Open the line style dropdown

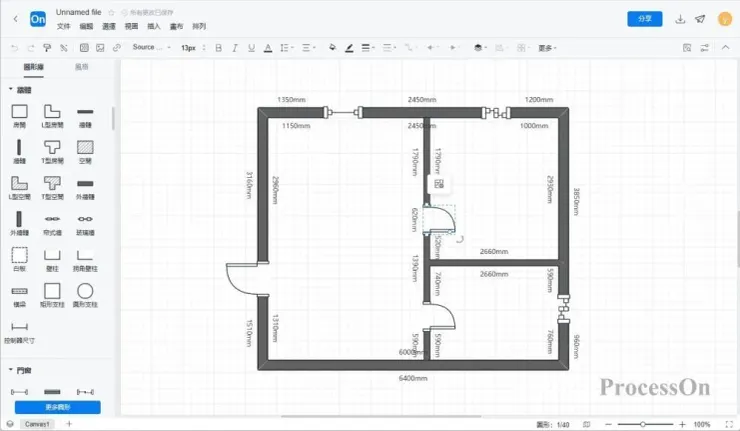(x=389, y=48)
